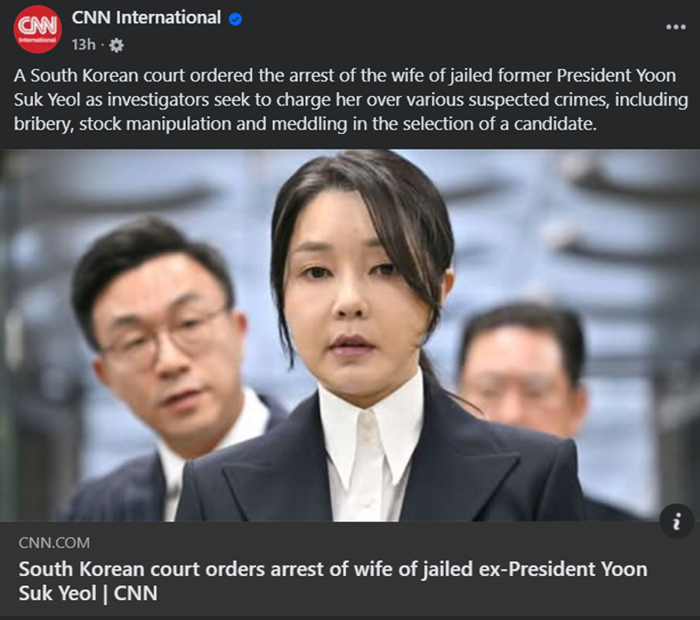Click the post caption text
Image resolution: width=700 pixels, height=620 pixels.
click(350, 100)
